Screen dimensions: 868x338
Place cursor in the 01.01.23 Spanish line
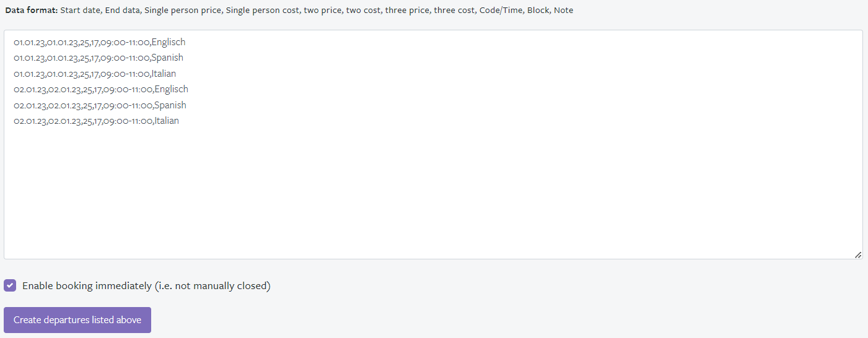tap(99, 58)
